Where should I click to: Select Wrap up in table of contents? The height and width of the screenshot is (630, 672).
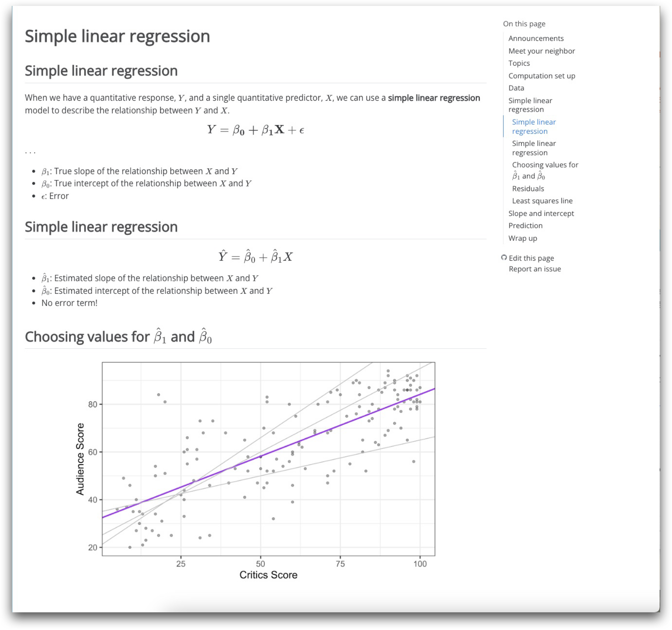point(523,238)
